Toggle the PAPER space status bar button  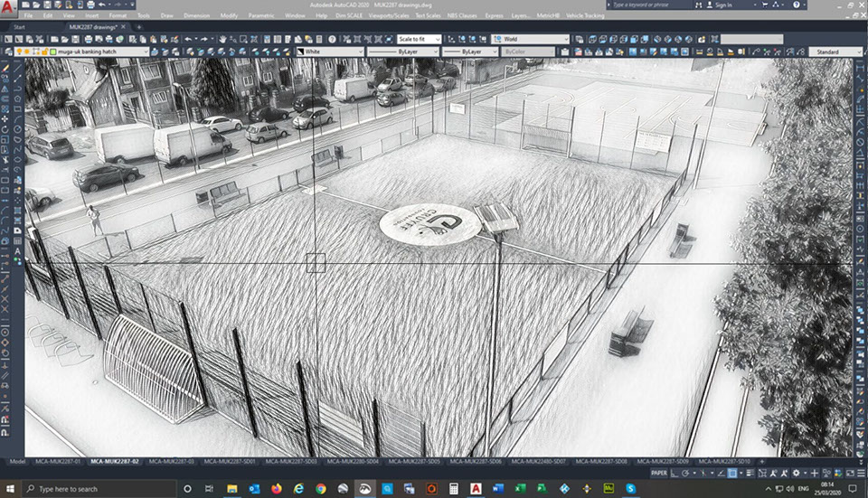point(659,473)
